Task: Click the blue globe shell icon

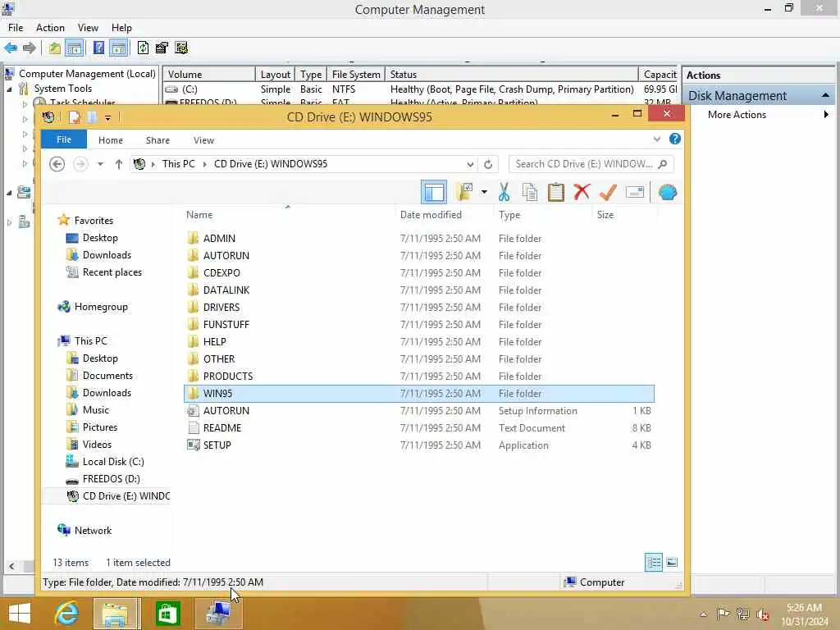Action: pyautogui.click(x=667, y=192)
